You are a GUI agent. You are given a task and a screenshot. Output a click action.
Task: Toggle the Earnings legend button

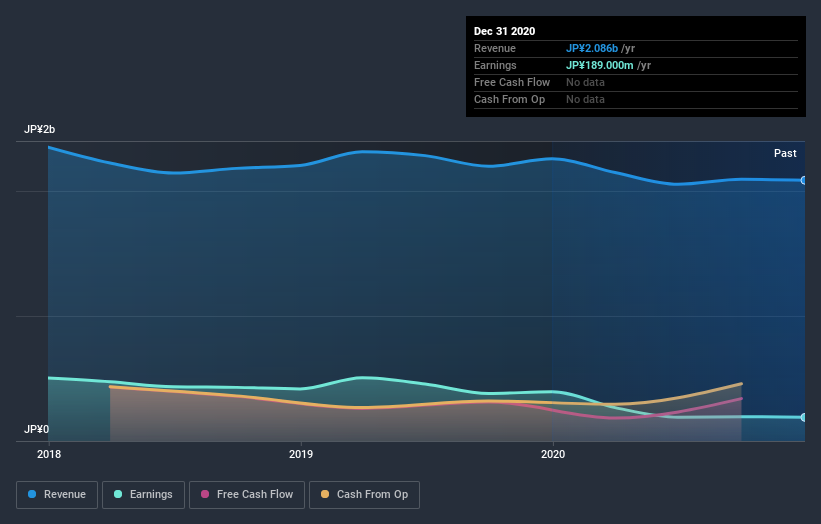(143, 495)
